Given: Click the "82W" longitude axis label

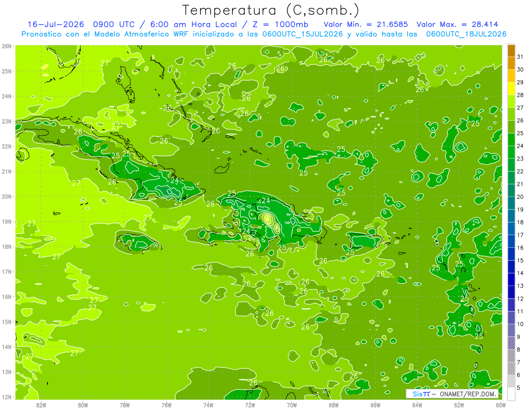Looking at the screenshot, I should coord(41,405).
